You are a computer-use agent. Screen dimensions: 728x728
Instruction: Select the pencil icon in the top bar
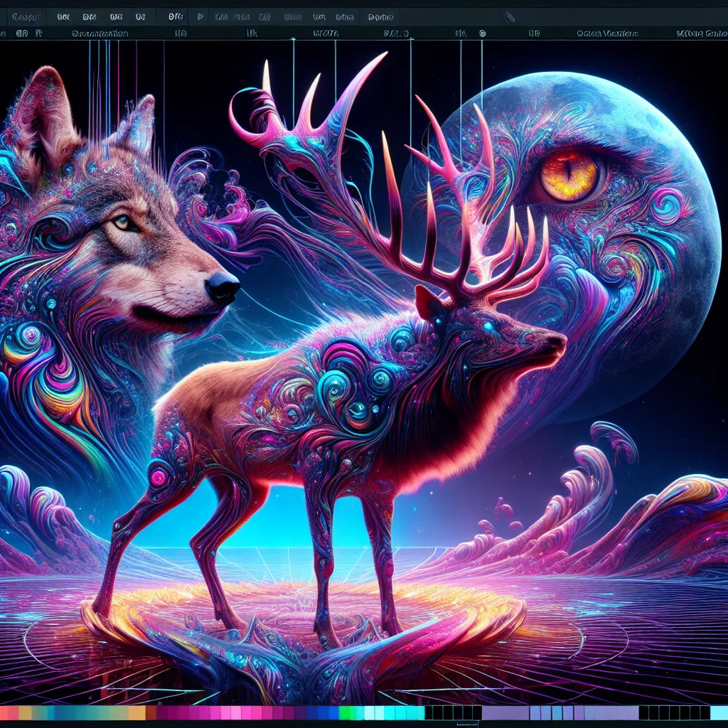pos(509,16)
